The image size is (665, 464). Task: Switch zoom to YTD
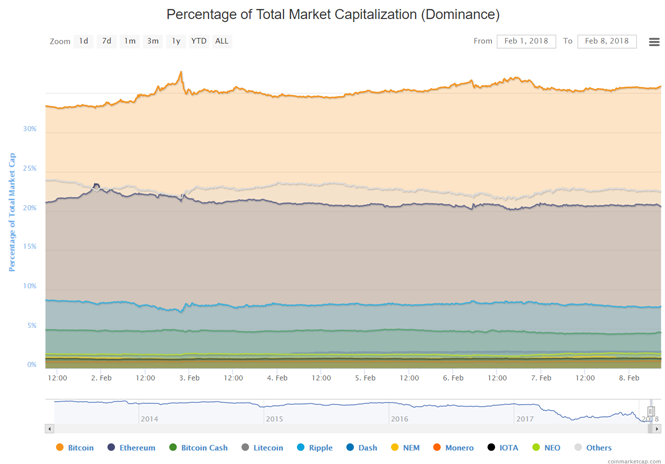tap(199, 41)
